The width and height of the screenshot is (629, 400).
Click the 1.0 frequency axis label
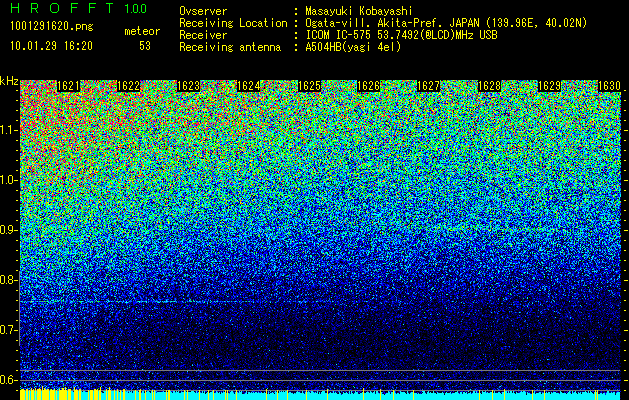8,180
